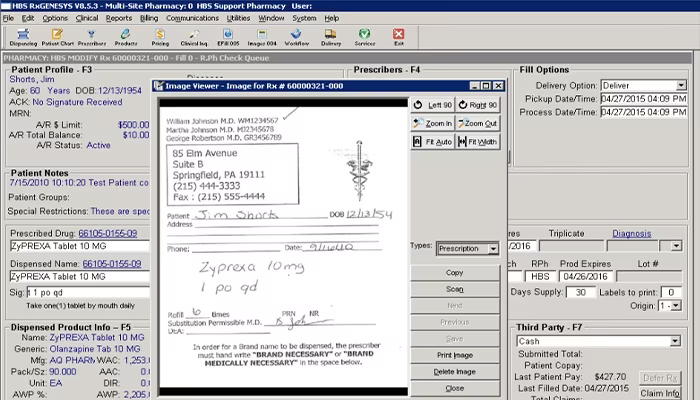The image size is (700, 400).
Task: Open the Clinical menu
Action: (87, 18)
